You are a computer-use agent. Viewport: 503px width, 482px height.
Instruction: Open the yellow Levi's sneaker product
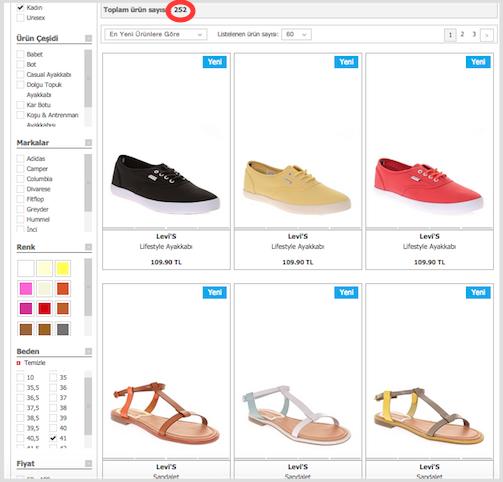[x=297, y=187]
